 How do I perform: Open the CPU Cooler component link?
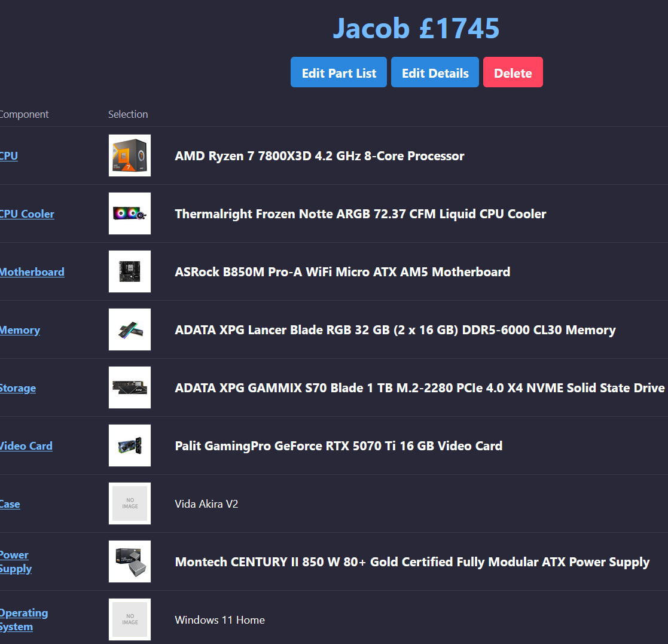pyautogui.click(x=27, y=214)
